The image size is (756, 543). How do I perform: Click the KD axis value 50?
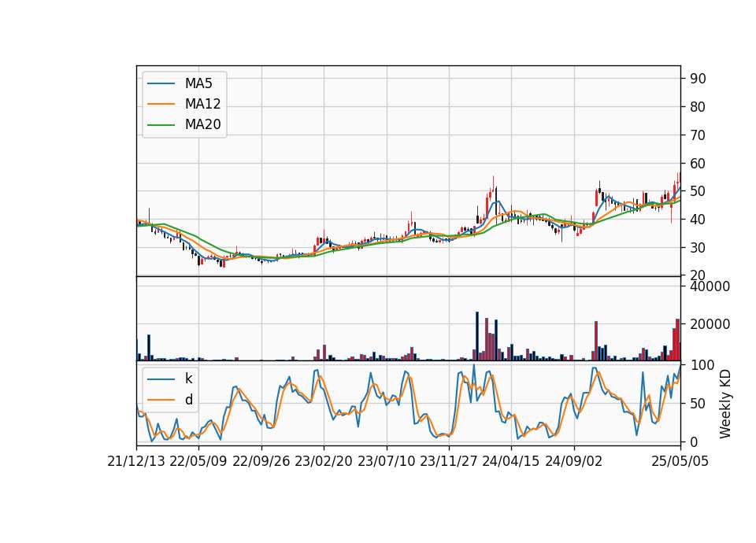pyautogui.click(x=698, y=404)
